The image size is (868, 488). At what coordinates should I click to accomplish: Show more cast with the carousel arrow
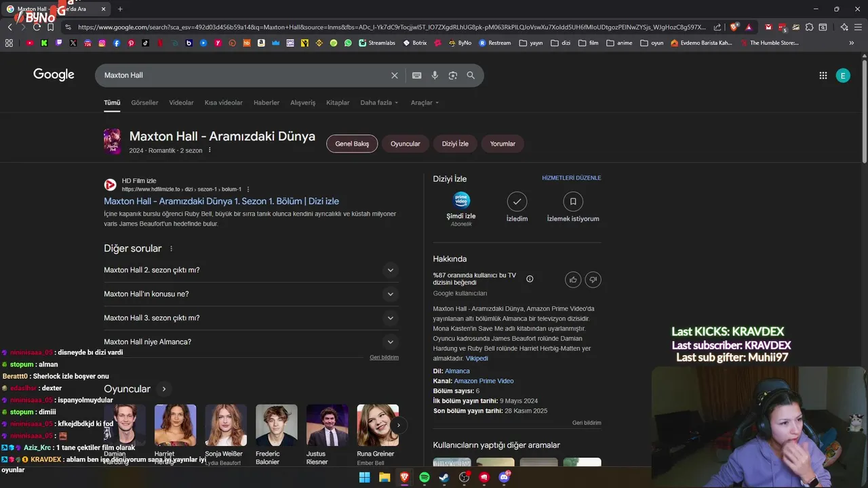(399, 425)
